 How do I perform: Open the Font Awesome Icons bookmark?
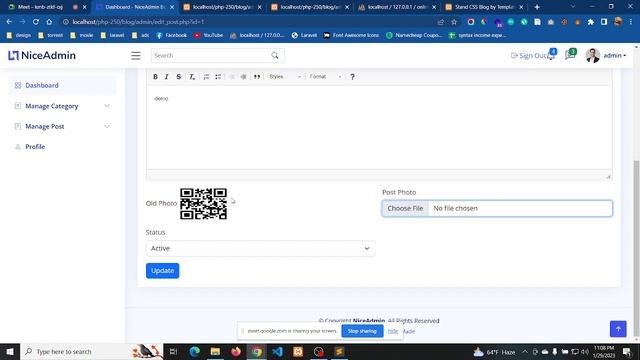(351, 35)
